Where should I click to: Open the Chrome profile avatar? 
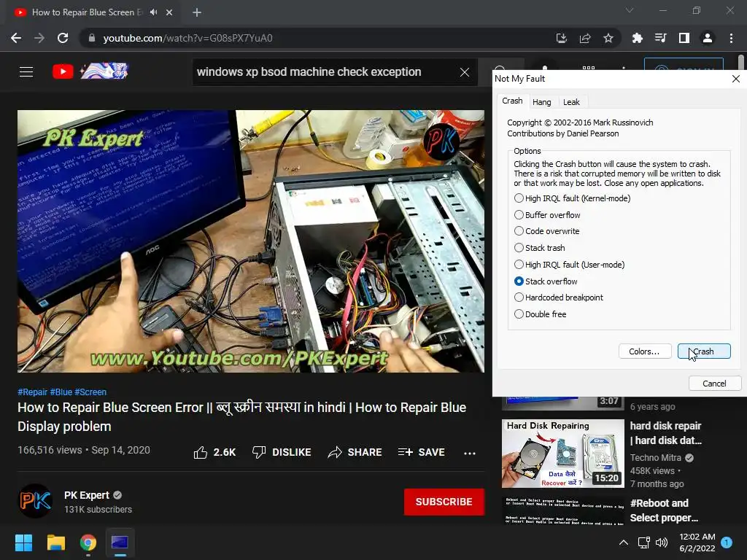tap(708, 38)
